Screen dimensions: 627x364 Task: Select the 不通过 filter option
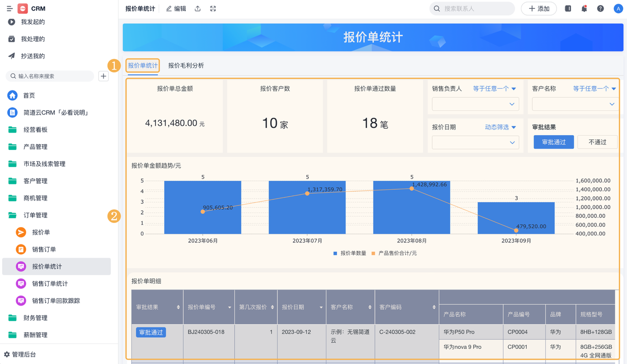point(597,142)
